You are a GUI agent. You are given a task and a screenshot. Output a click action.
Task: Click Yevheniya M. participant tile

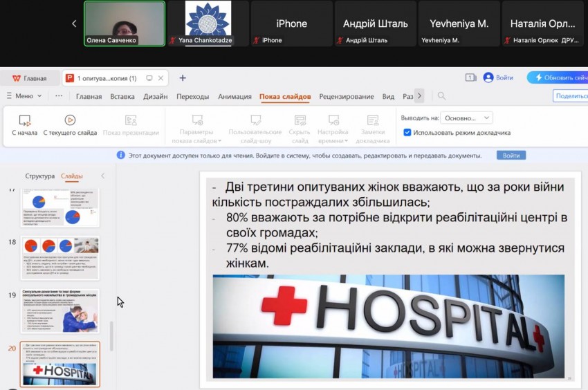[459, 24]
